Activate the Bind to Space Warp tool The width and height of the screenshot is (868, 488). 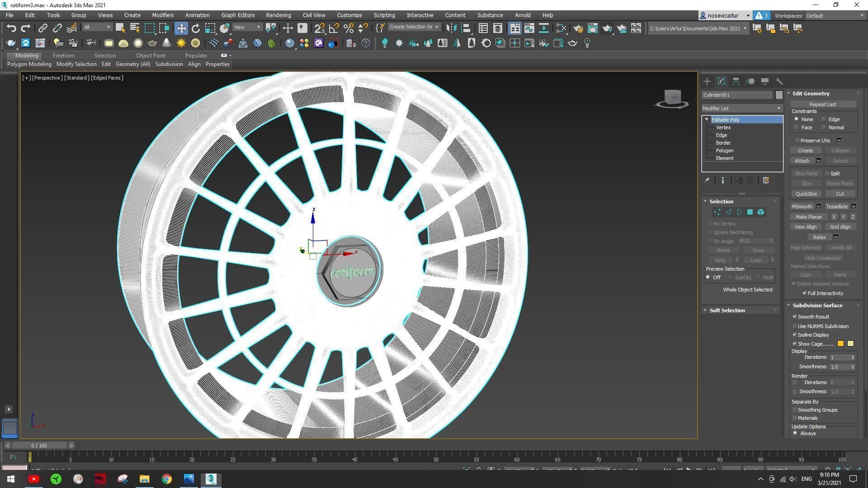72,28
